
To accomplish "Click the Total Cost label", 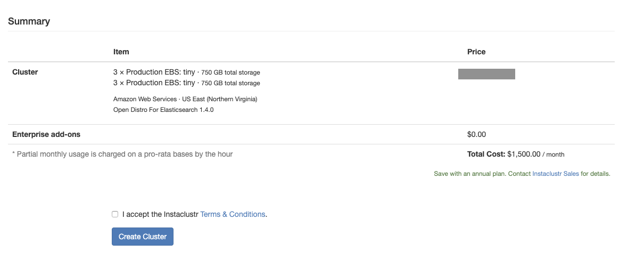I will (486, 154).
